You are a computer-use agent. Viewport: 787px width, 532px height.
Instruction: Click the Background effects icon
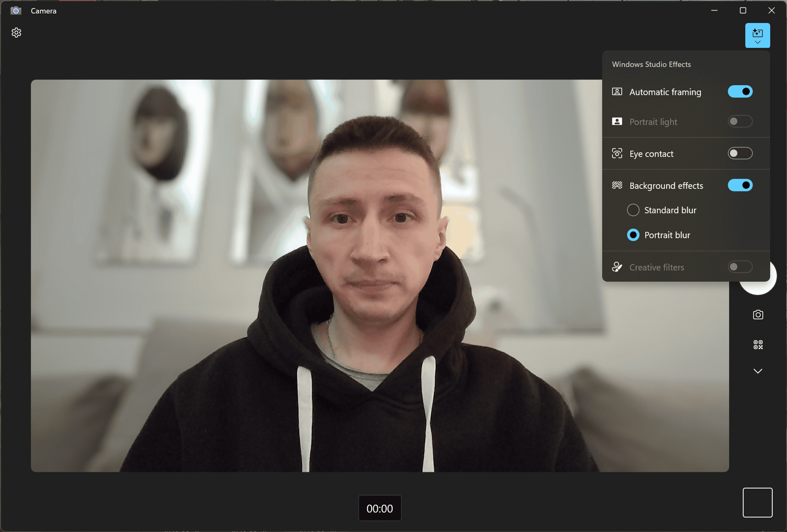617,186
